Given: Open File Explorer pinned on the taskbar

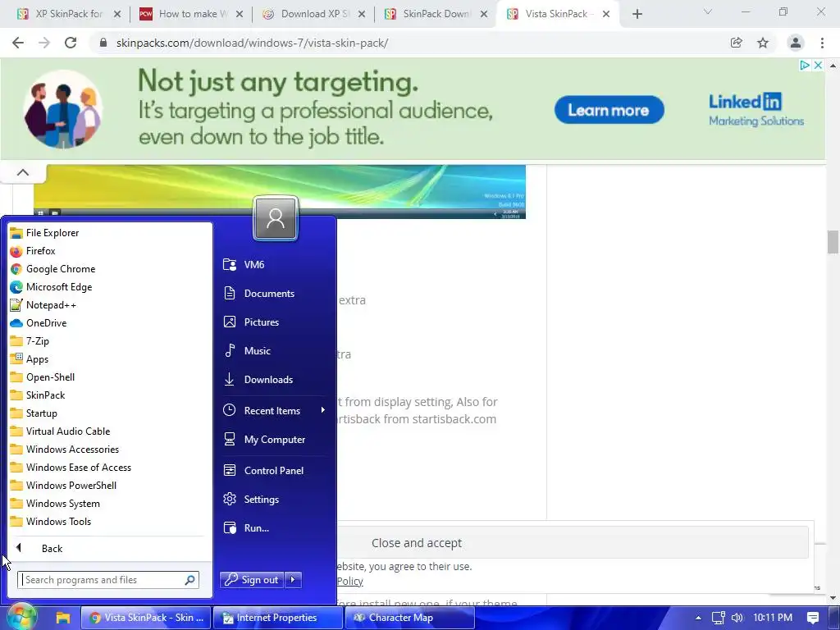Looking at the screenshot, I should 62,618.
